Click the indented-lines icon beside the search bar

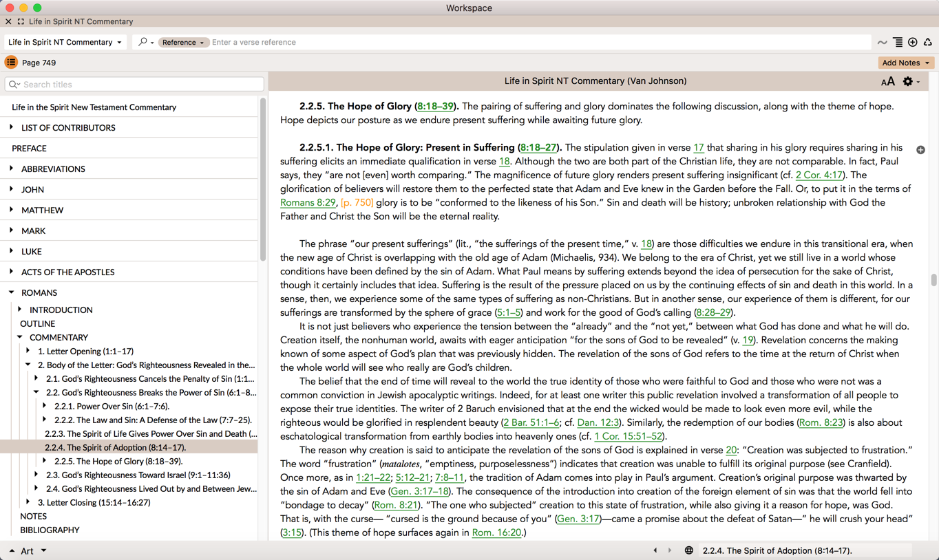[898, 42]
